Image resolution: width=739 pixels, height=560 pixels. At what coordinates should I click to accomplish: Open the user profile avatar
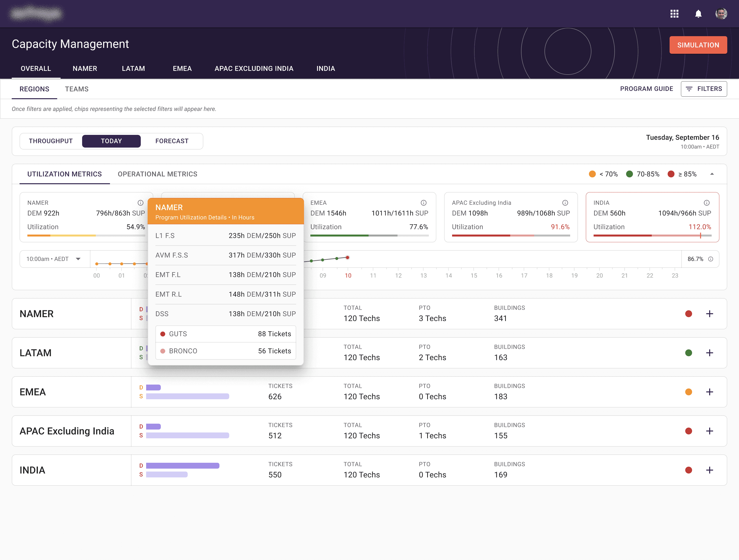pos(721,14)
